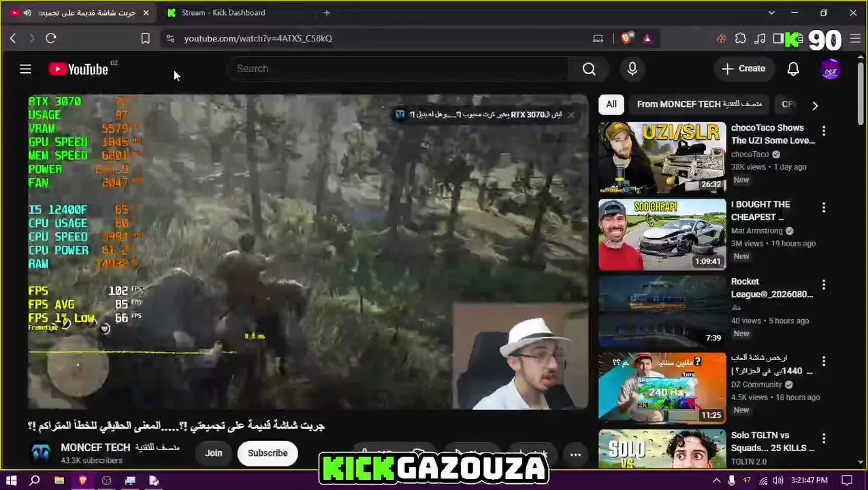Open the Brave Rewards triangle icon

(647, 39)
